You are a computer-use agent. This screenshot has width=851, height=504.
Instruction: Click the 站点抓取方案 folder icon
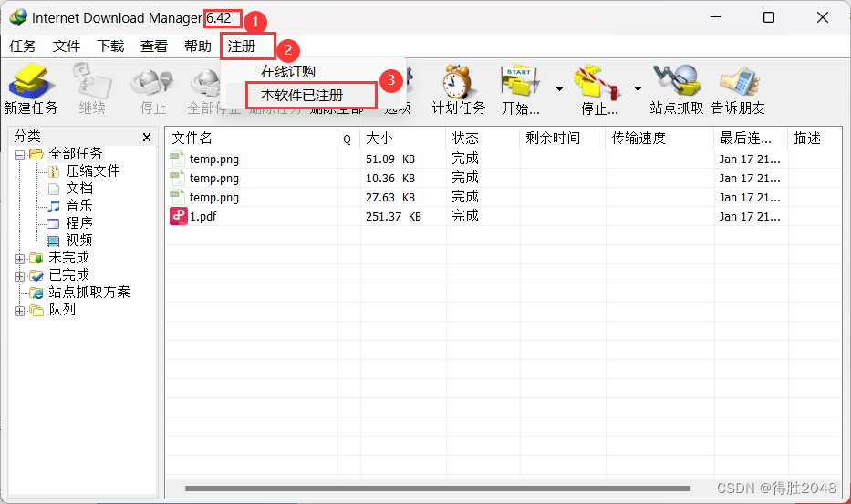[36, 293]
